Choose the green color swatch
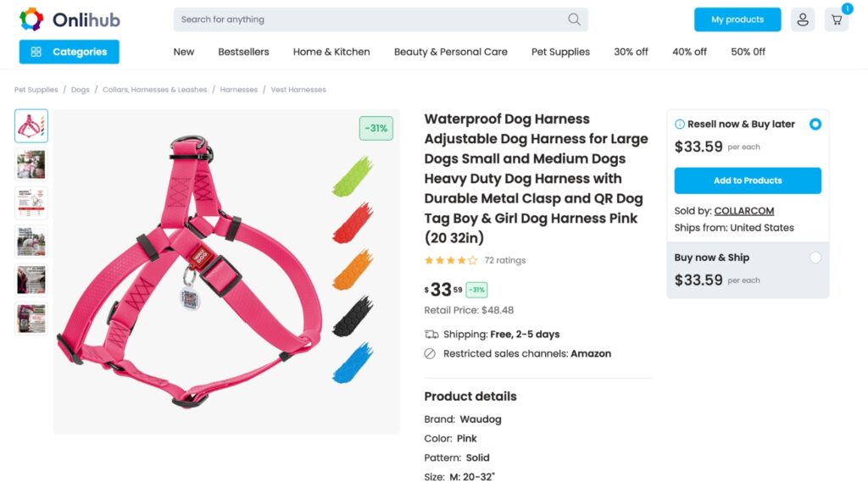Screen dimensions: 868x488 [x=352, y=176]
